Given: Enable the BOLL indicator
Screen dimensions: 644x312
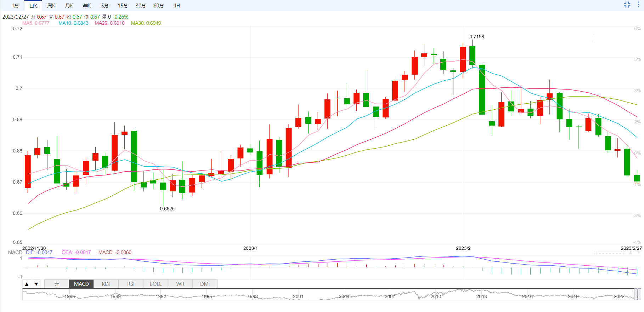Looking at the screenshot, I should click(156, 284).
